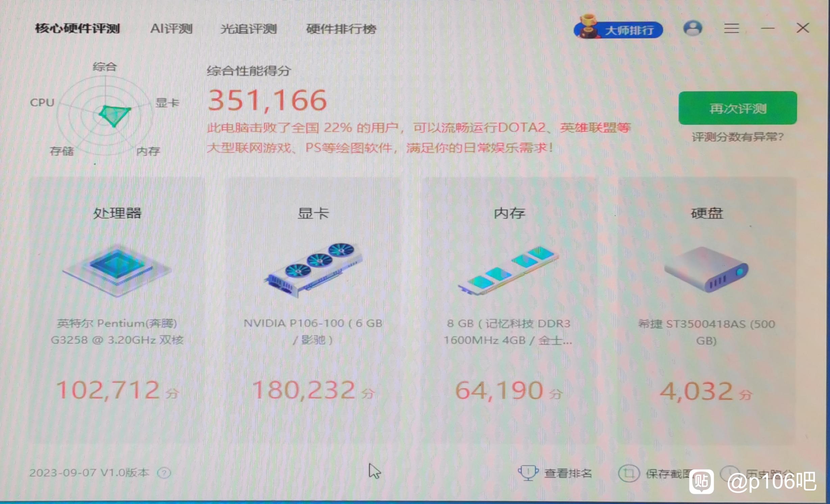Switch to the 光追评测 tab
This screenshot has height=504, width=830.
click(248, 29)
